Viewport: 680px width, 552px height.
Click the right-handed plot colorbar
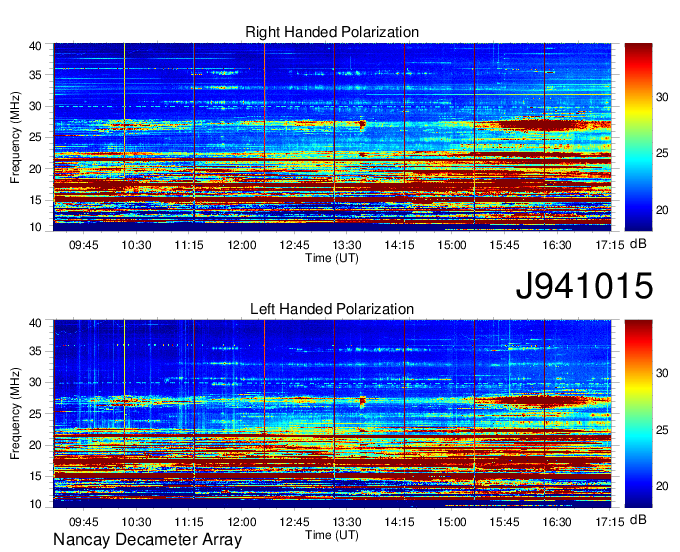click(x=638, y=137)
